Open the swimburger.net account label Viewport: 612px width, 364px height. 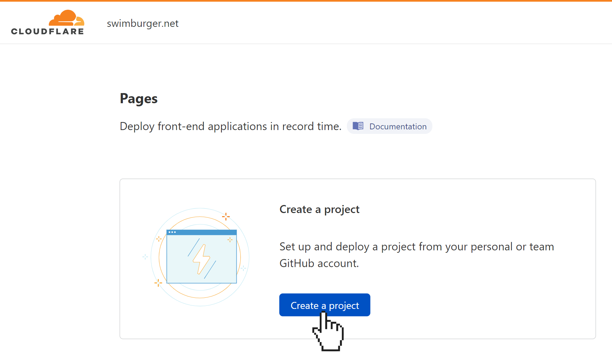(x=142, y=23)
